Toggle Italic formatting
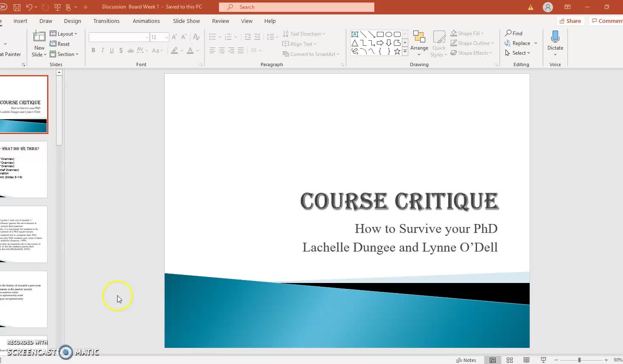 click(103, 50)
